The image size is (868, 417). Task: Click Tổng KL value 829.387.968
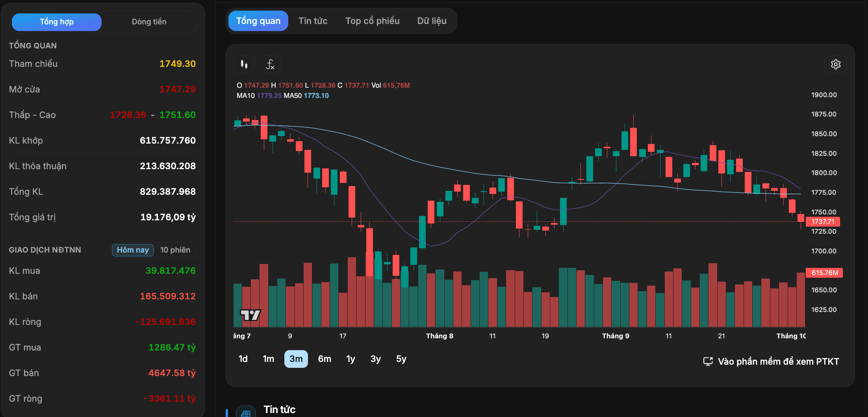[168, 192]
